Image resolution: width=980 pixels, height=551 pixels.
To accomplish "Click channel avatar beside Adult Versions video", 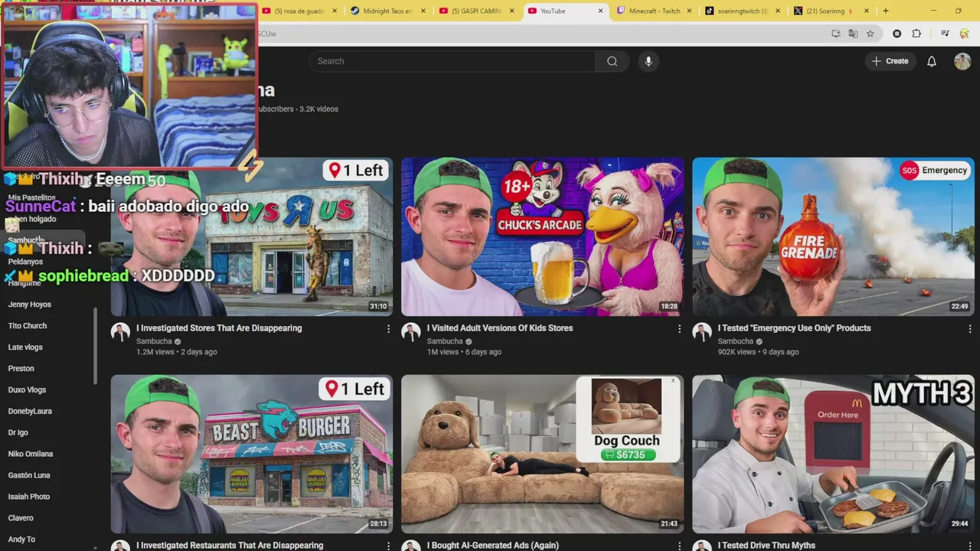I will point(411,331).
